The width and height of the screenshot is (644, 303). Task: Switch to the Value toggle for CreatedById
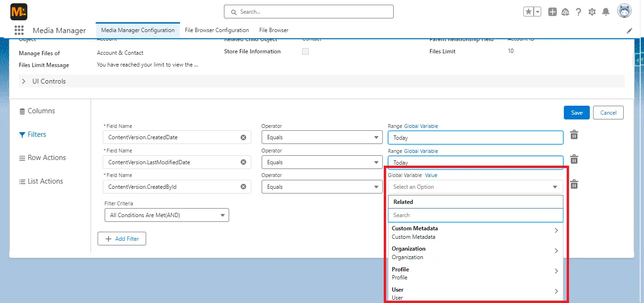pyautogui.click(x=431, y=175)
